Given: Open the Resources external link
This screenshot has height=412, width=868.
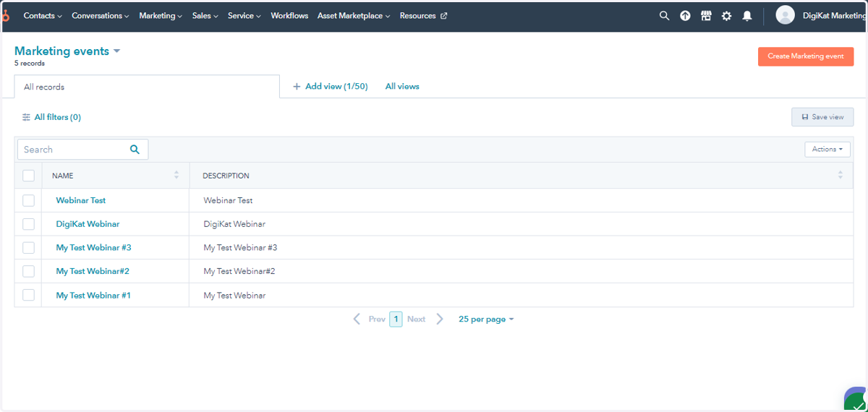Looking at the screenshot, I should tap(423, 15).
